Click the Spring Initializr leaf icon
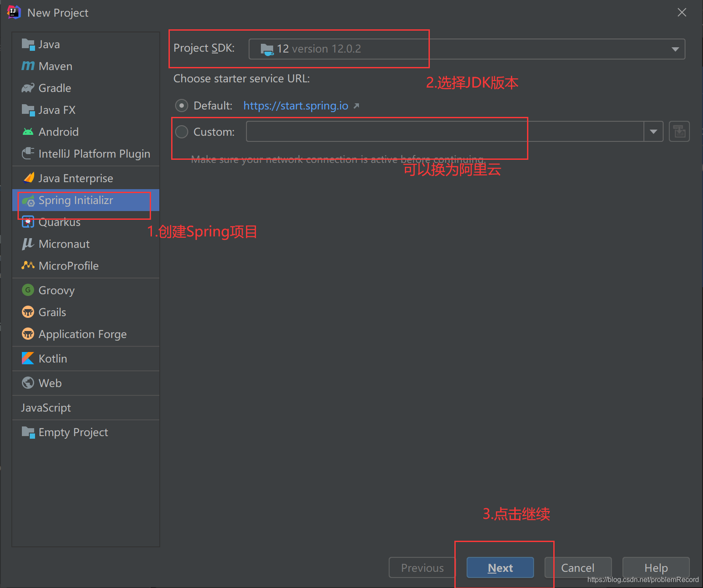The width and height of the screenshot is (703, 588). pyautogui.click(x=28, y=201)
